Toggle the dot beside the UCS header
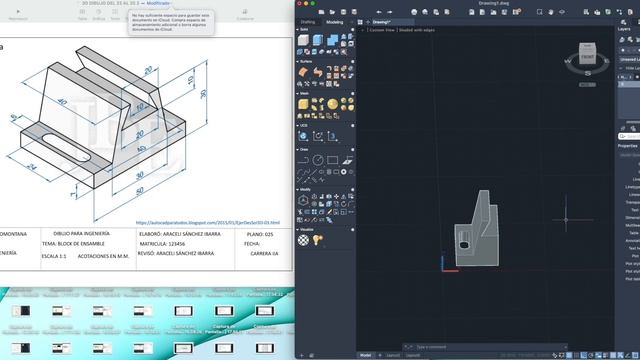640x360 pixels. [x=352, y=125]
